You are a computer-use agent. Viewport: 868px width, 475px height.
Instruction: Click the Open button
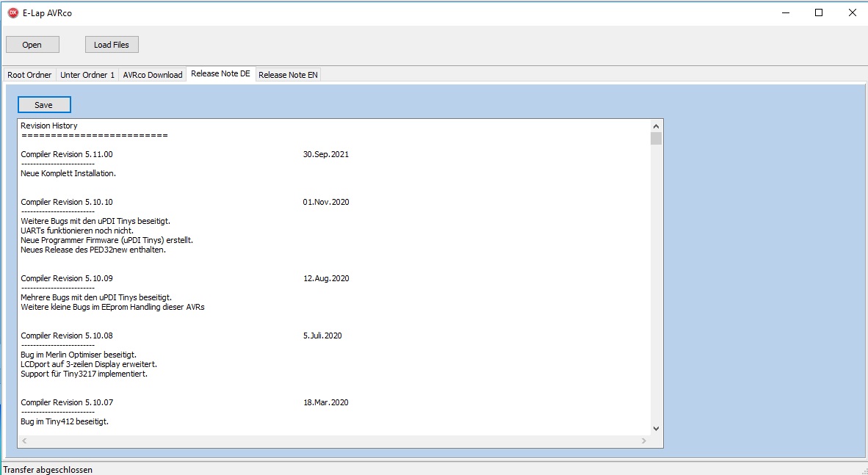[x=32, y=45]
